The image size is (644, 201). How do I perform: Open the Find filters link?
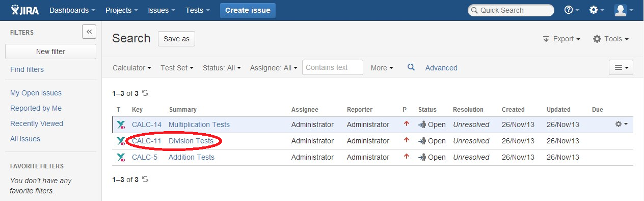tap(27, 69)
